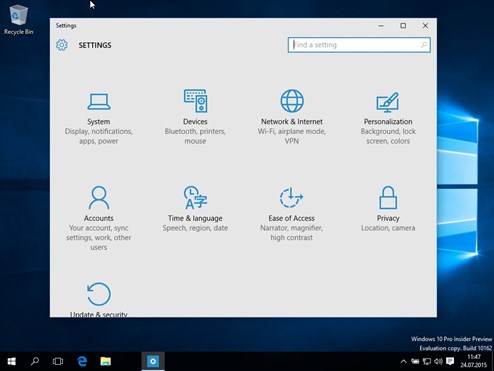Image resolution: width=494 pixels, height=371 pixels.
Task: Open the Update & security refresh icon
Action: coord(99,294)
